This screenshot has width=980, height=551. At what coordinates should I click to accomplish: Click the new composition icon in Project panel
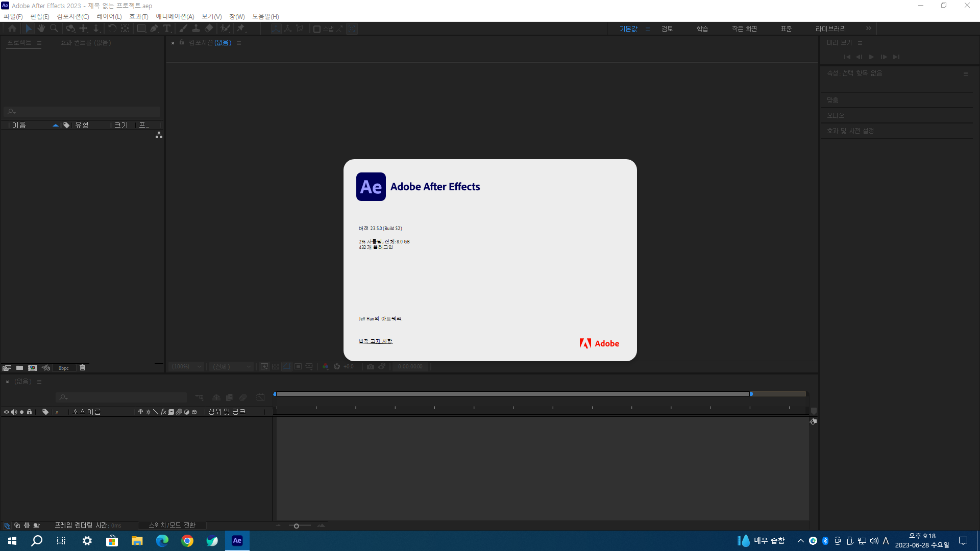point(32,368)
